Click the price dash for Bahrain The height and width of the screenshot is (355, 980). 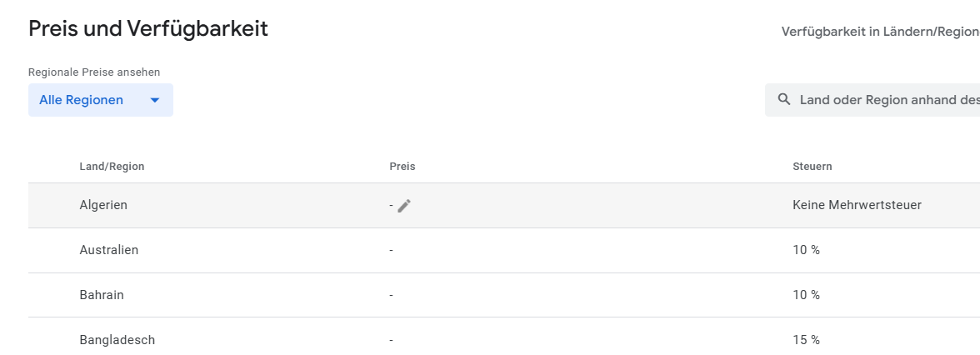point(391,295)
